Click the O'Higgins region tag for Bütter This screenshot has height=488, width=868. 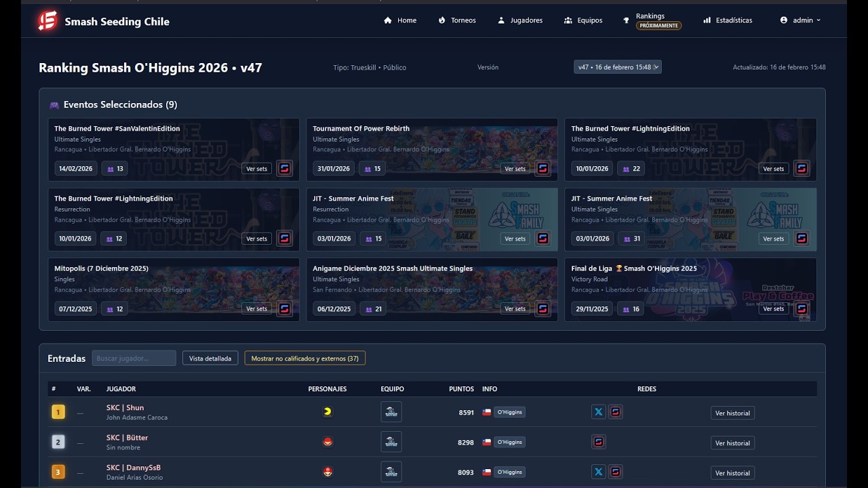(x=509, y=442)
